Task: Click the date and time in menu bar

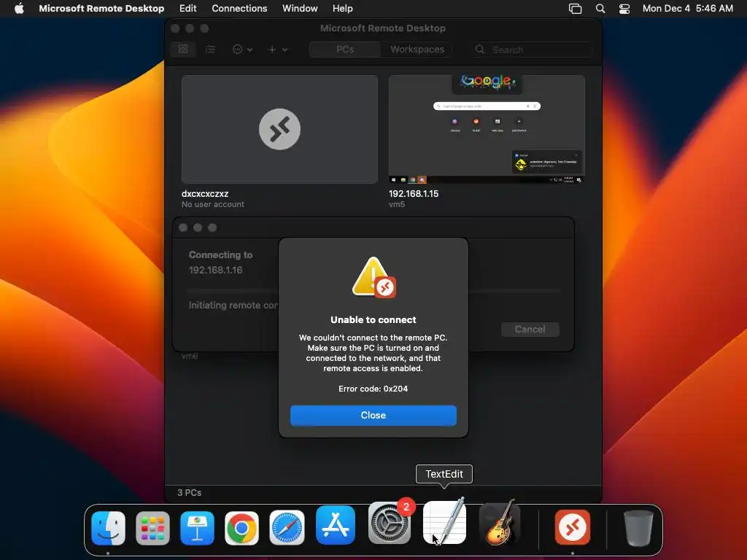Action: [x=687, y=9]
